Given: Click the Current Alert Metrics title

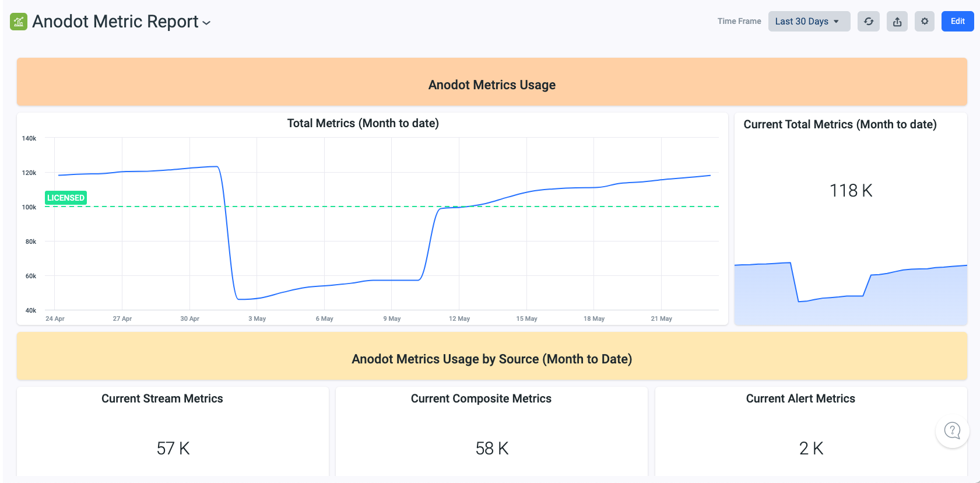Looking at the screenshot, I should click(800, 398).
